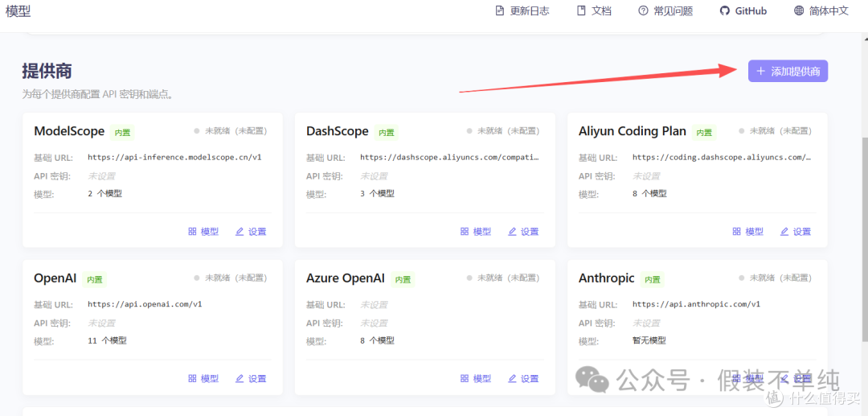
Task: Open 设置 for Azure OpenAI
Action: tap(523, 378)
